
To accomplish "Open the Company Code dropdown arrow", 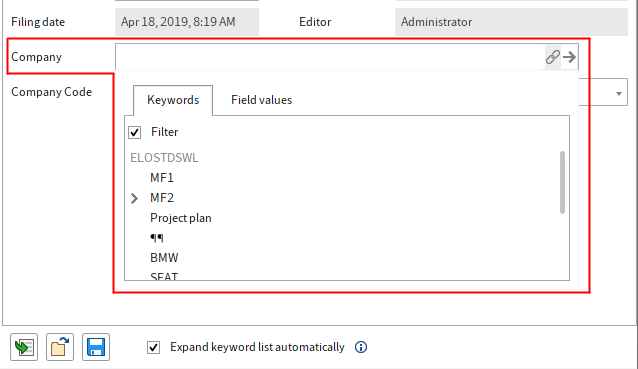I will pyautogui.click(x=618, y=94).
